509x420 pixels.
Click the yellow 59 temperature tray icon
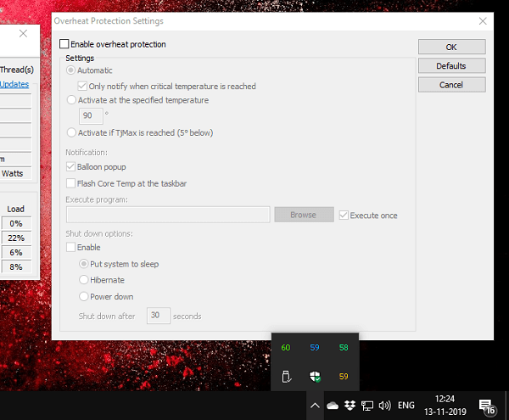coord(344,377)
